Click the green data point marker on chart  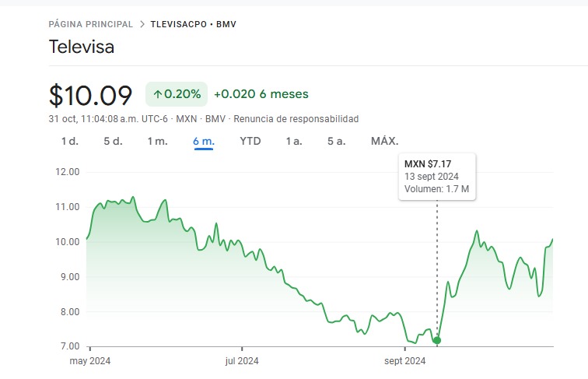tap(437, 340)
